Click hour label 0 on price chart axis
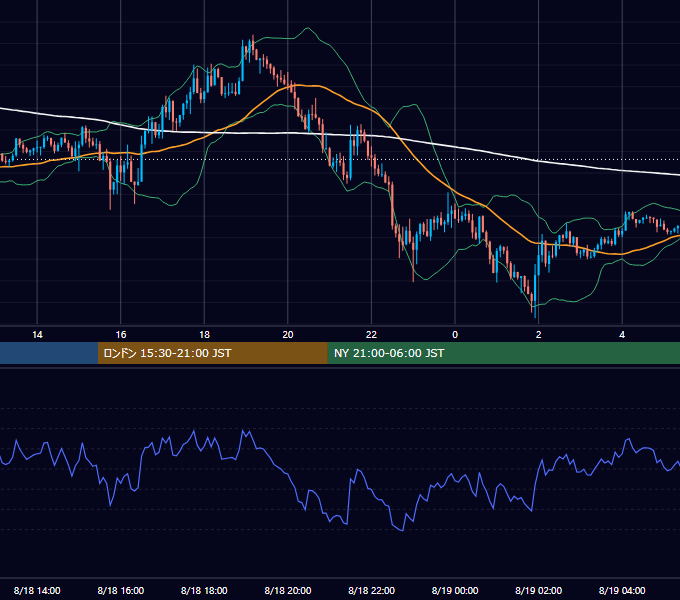 click(455, 335)
